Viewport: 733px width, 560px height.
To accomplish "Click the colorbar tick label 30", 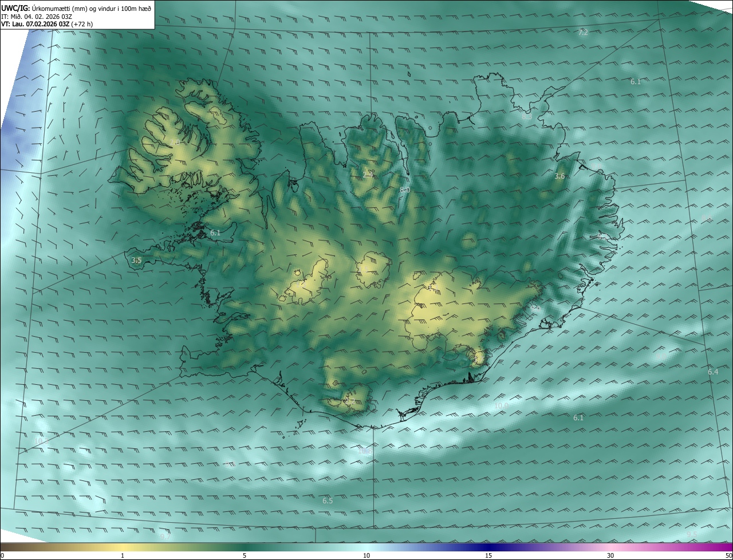I will coord(610,556).
